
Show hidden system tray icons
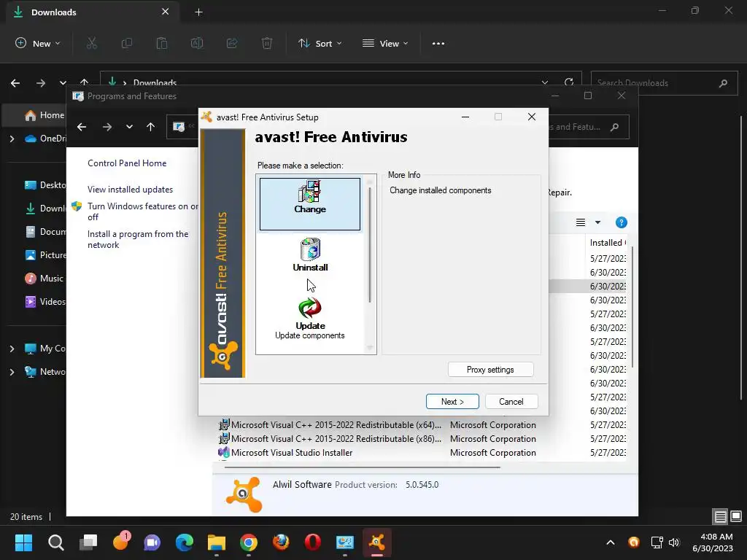[611, 542]
